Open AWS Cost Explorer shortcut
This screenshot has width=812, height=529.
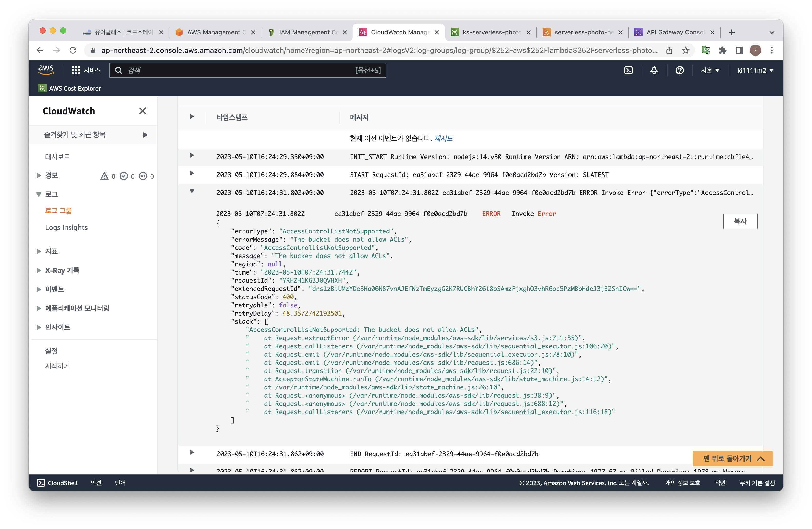[x=70, y=88]
